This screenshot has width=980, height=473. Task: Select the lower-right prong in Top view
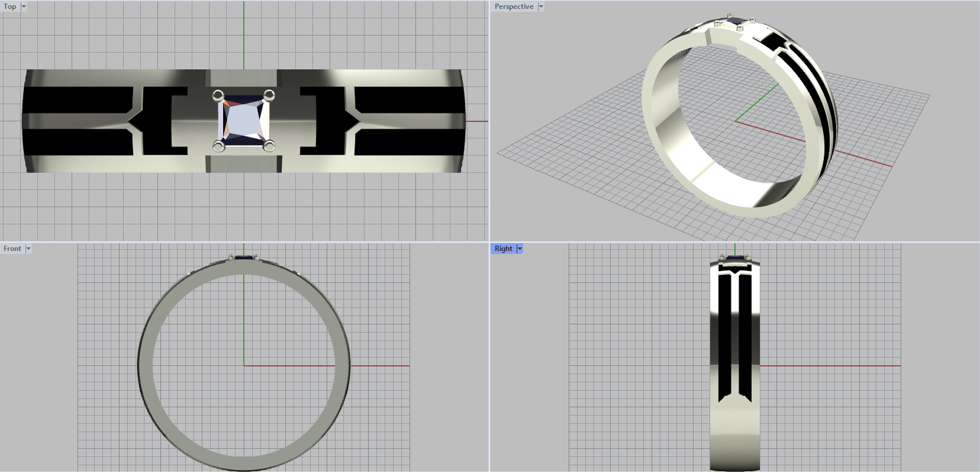click(x=269, y=146)
